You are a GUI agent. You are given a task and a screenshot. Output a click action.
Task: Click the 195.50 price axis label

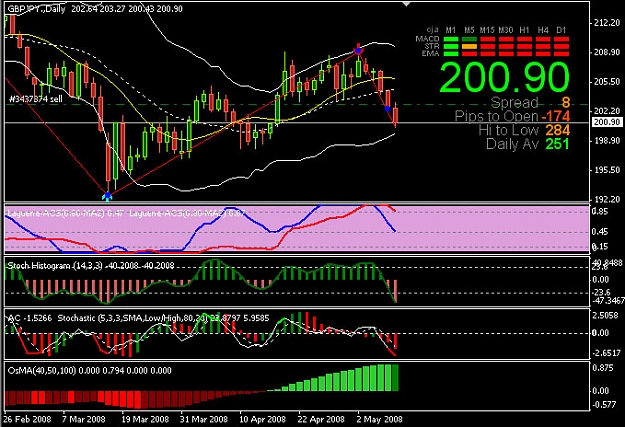pyautogui.click(x=607, y=170)
